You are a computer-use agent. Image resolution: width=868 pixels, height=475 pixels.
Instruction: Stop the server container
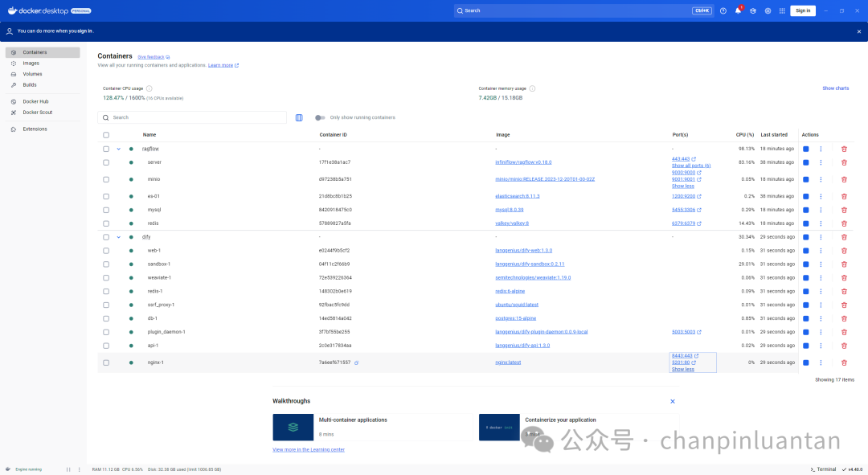806,162
